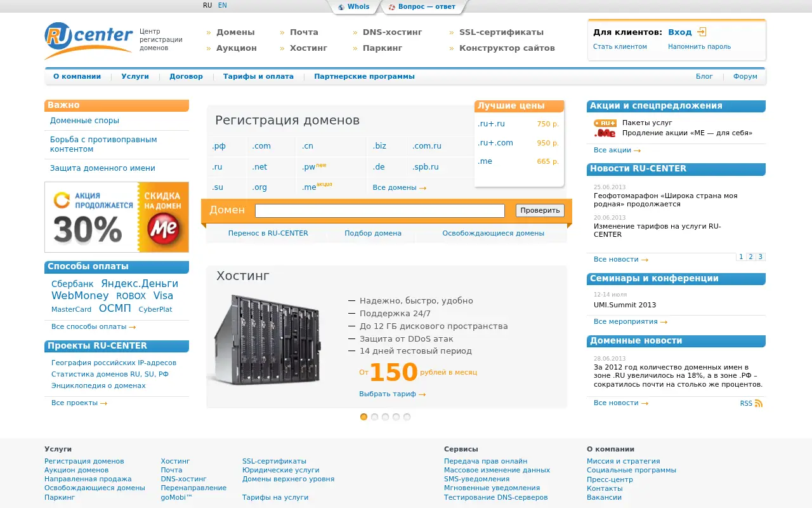Open Договор menu item
The height and width of the screenshot is (508, 812).
pyautogui.click(x=186, y=76)
